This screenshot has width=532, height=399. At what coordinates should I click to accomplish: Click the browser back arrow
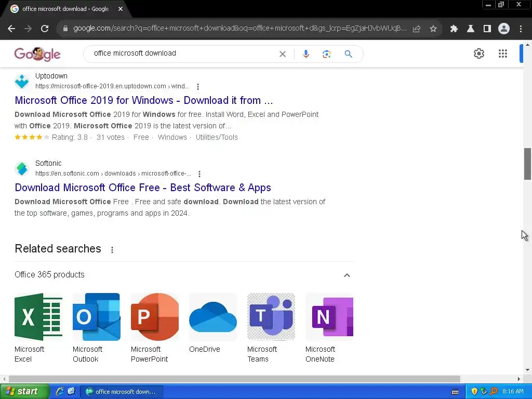coord(11,29)
